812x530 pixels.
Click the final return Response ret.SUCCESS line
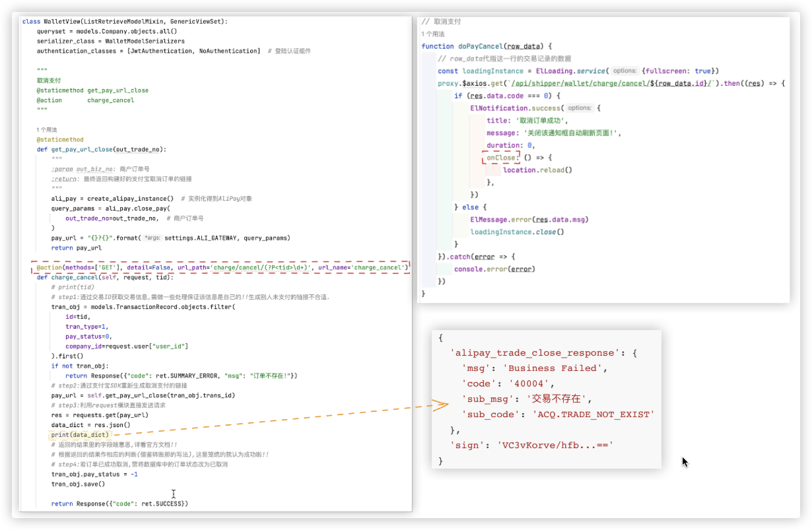[x=119, y=504]
